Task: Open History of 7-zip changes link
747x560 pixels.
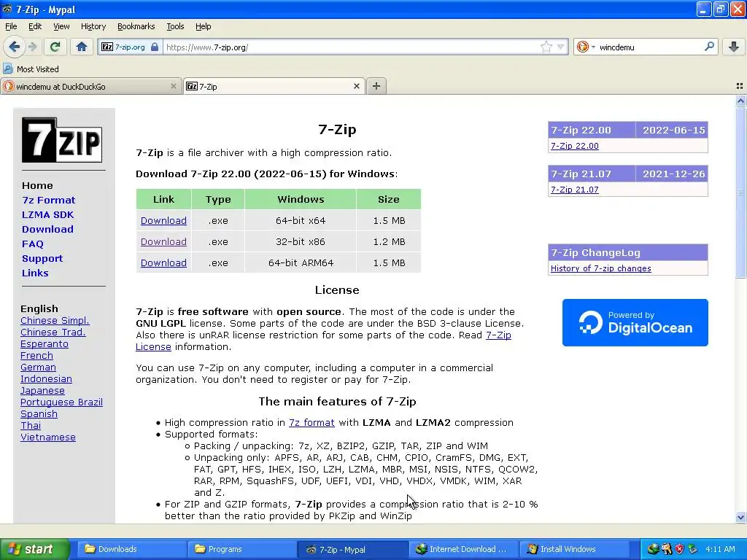Action: pos(601,268)
